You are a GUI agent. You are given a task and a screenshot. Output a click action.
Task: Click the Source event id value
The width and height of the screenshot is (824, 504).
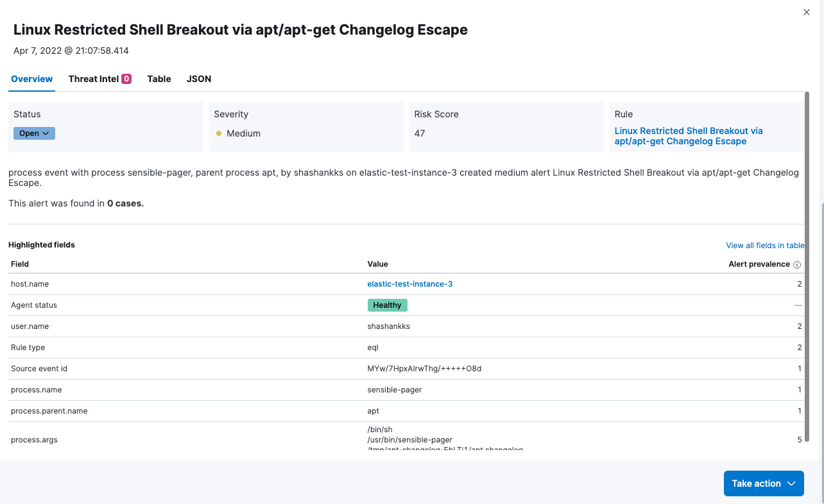[424, 368]
